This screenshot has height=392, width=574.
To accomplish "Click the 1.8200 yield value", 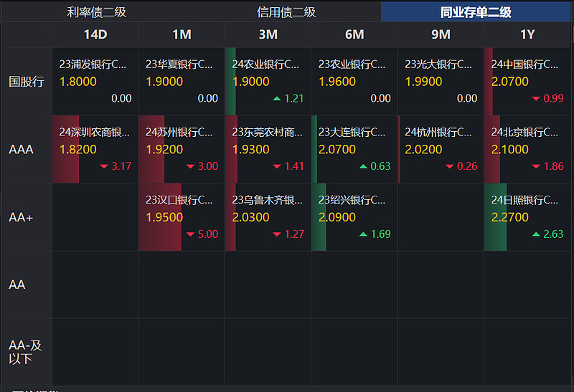I will pos(78,150).
